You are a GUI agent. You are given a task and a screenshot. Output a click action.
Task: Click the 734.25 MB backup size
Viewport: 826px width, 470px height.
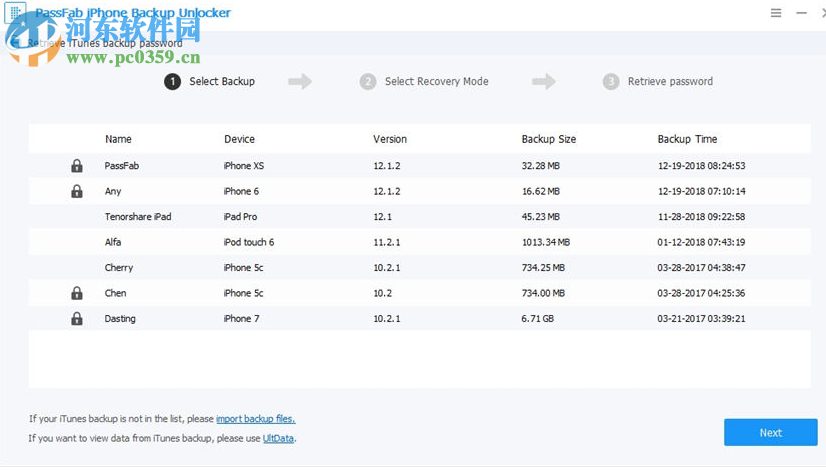click(x=543, y=268)
